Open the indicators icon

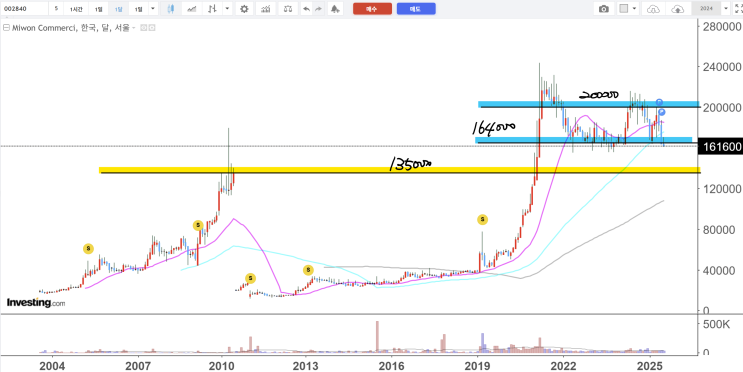(266, 9)
